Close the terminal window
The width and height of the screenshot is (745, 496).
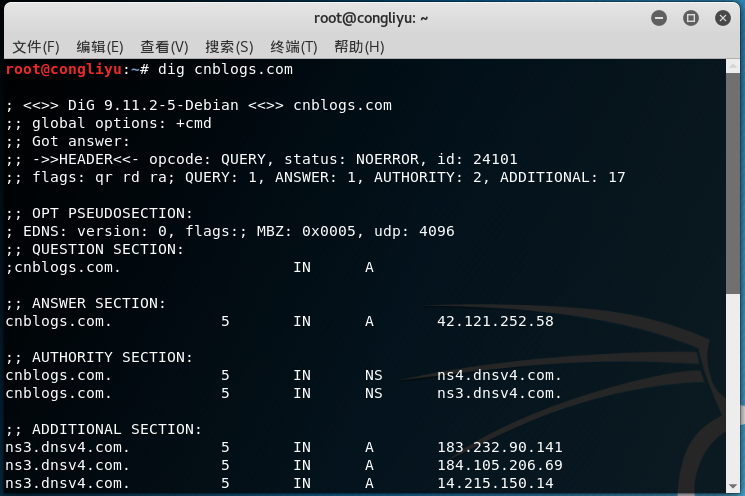point(723,18)
